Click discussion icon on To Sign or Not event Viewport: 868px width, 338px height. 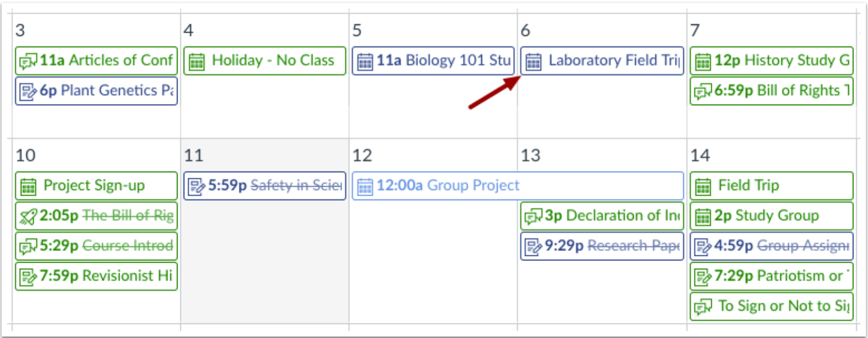tap(702, 307)
